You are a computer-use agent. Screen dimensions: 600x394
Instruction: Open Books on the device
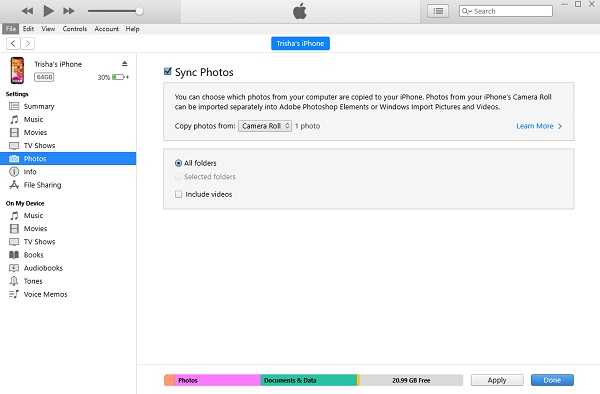pos(68,255)
